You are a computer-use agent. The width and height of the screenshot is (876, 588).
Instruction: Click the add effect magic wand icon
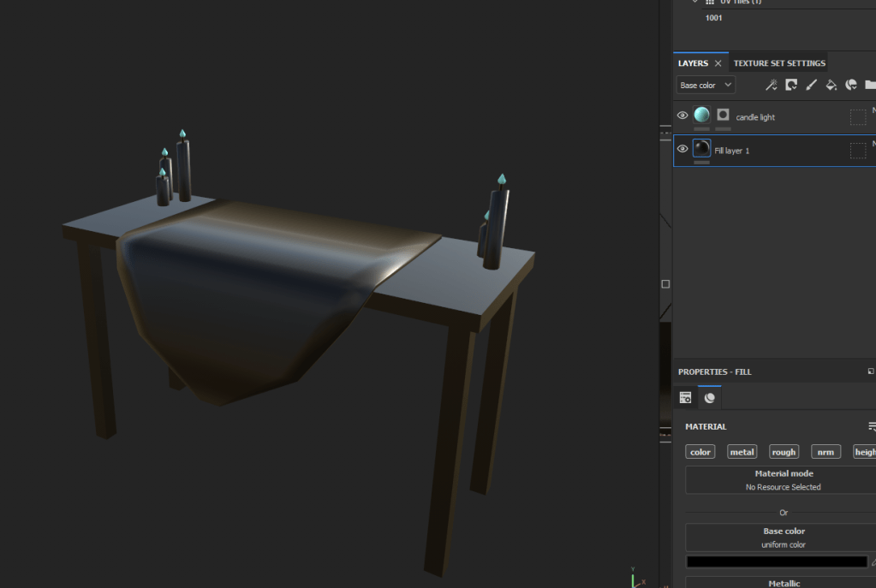(771, 85)
